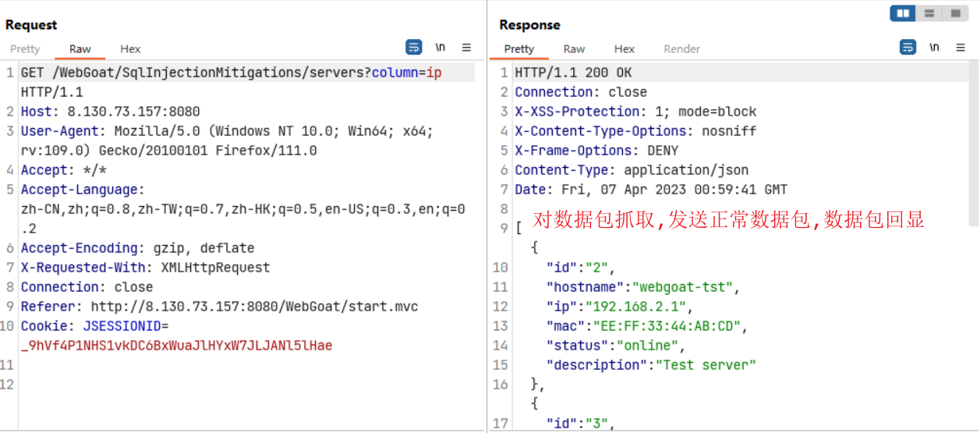Open the Hex tab in Response panel

(624, 49)
